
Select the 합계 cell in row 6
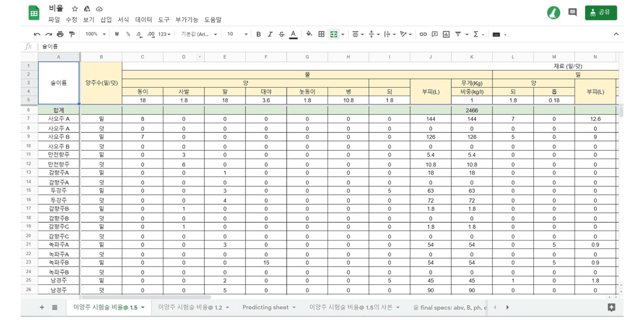click(59, 110)
